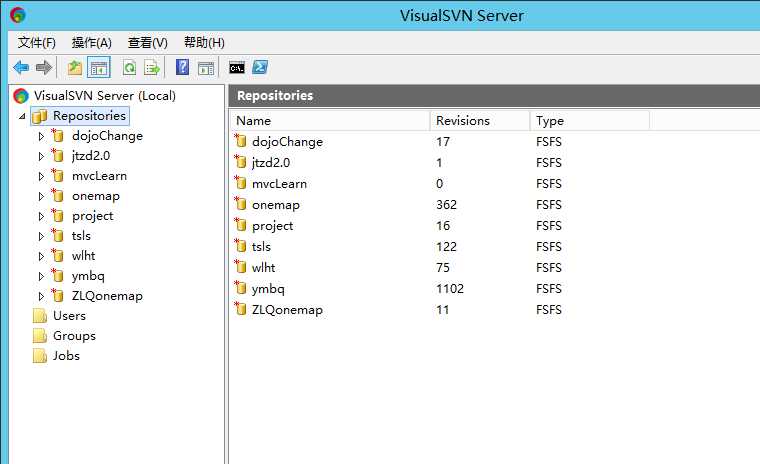
Task: Open the 查看(V) menu
Action: pos(148,42)
